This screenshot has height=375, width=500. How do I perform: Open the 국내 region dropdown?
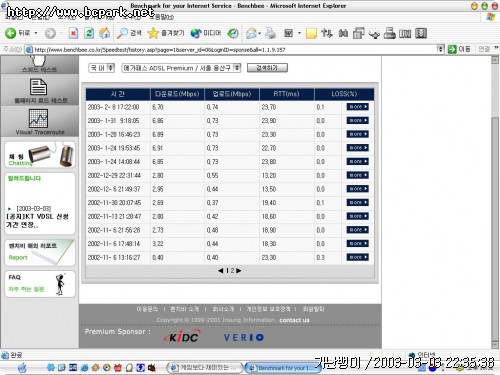point(101,68)
